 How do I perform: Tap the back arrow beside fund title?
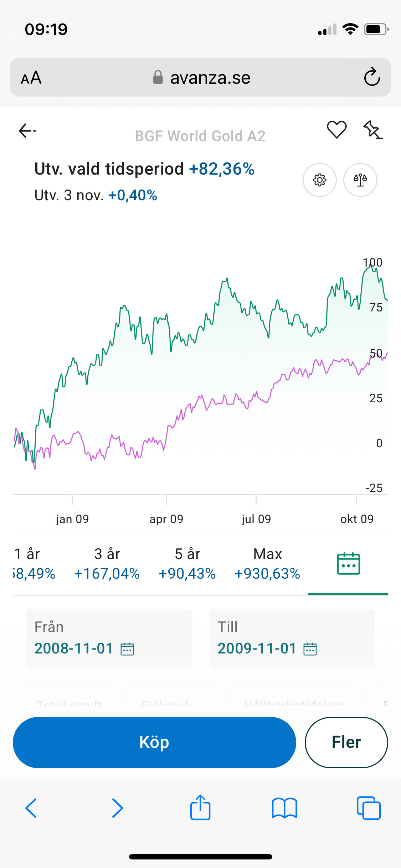[x=27, y=131]
